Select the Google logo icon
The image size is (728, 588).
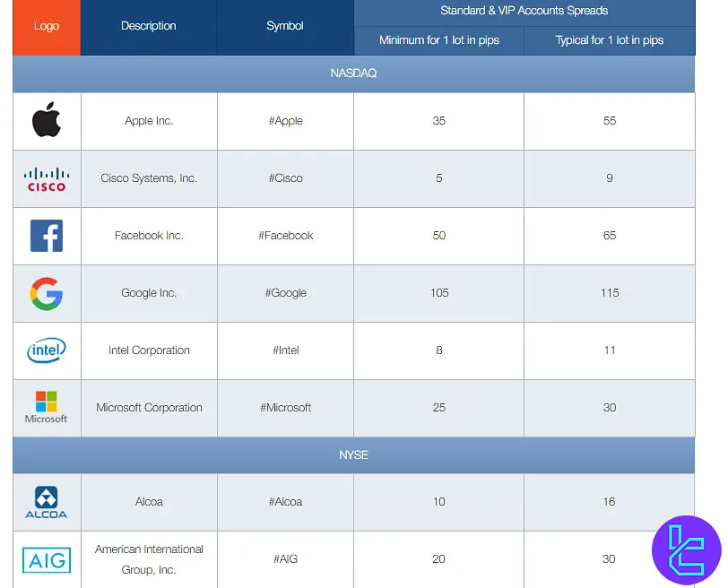[x=46, y=292]
